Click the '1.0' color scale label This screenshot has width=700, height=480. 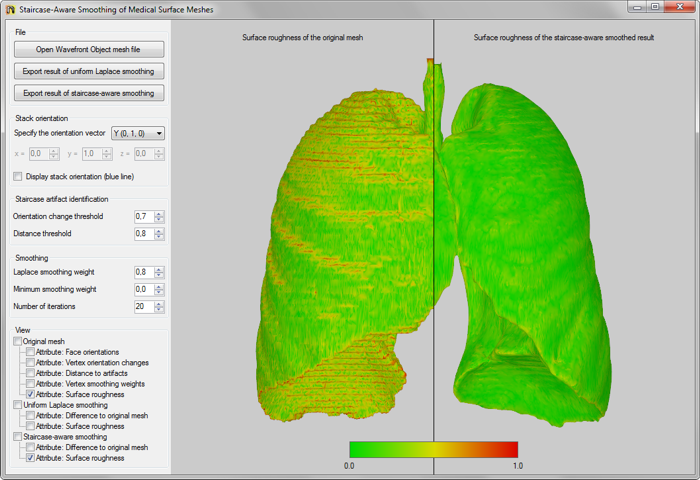518,466
